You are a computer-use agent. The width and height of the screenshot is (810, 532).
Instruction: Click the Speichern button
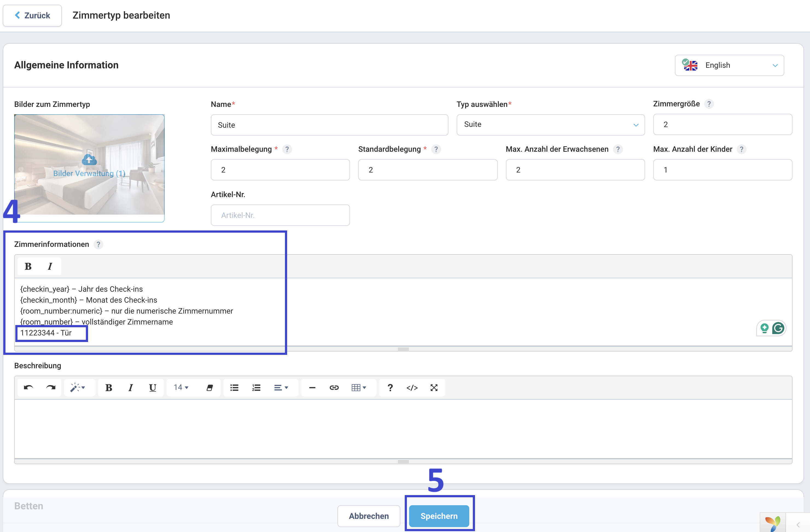pos(439,516)
